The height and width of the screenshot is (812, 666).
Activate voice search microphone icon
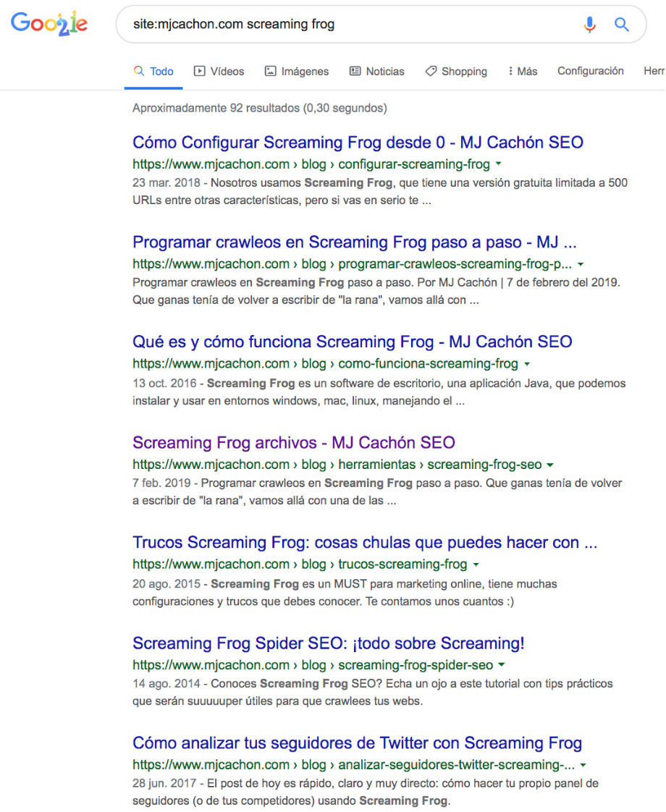[x=589, y=25]
